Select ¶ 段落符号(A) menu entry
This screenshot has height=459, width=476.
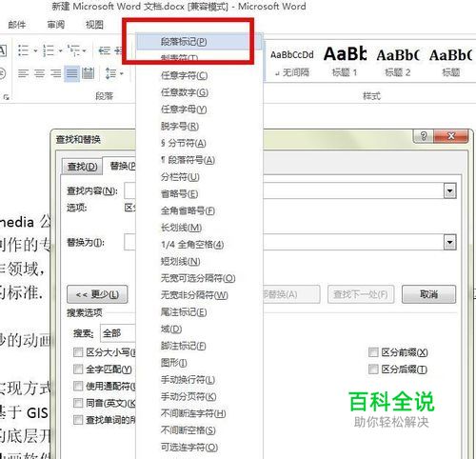199,160
